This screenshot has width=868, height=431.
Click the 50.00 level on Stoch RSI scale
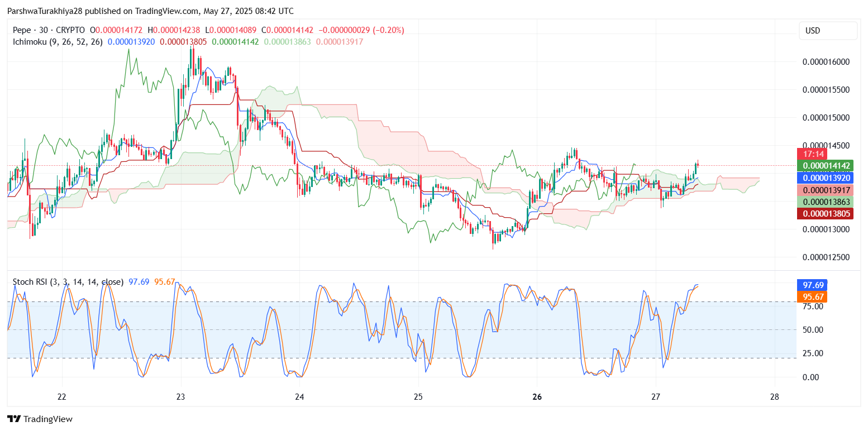click(x=813, y=330)
